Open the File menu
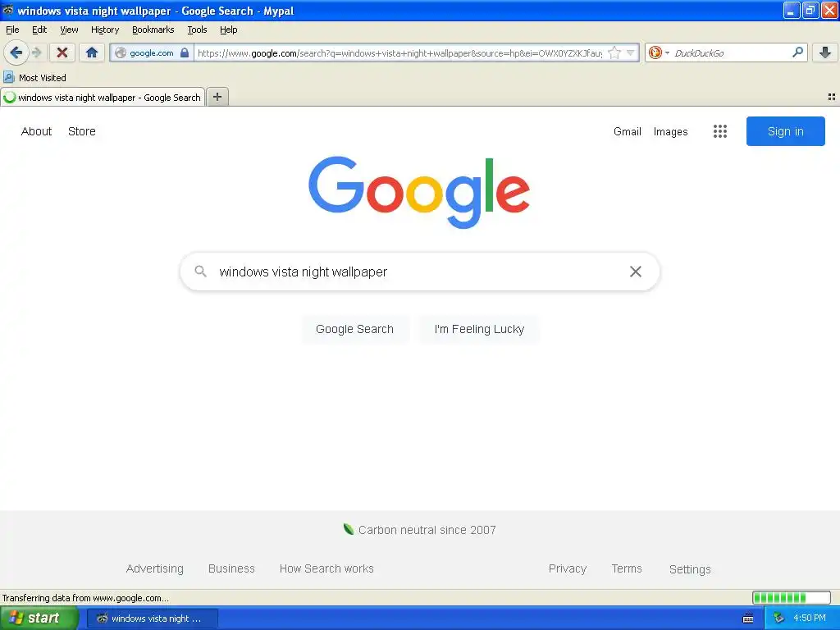This screenshot has height=630, width=840. [12, 30]
